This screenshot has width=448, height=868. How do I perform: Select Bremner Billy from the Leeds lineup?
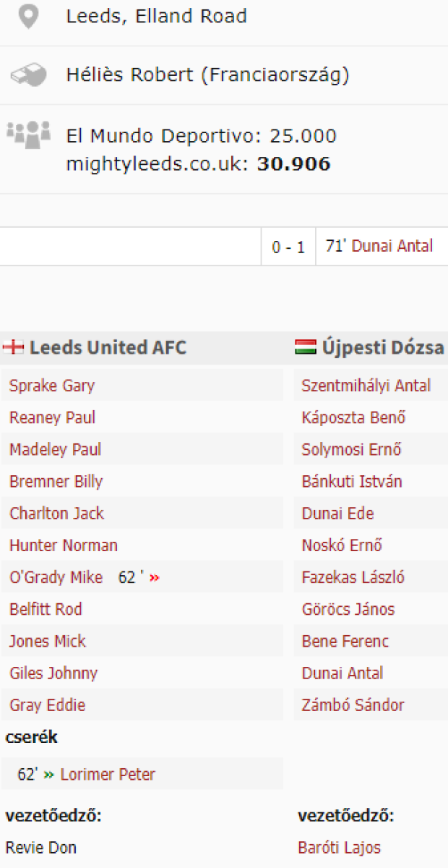pos(56,482)
